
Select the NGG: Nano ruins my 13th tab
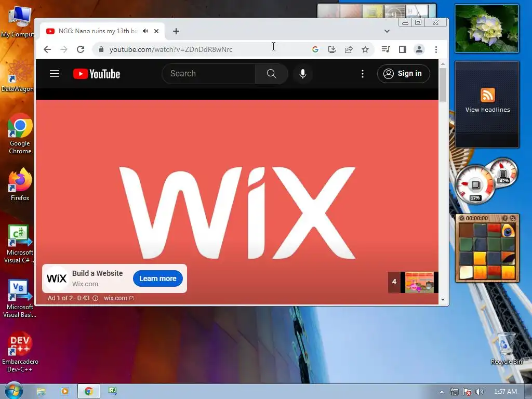click(98, 31)
